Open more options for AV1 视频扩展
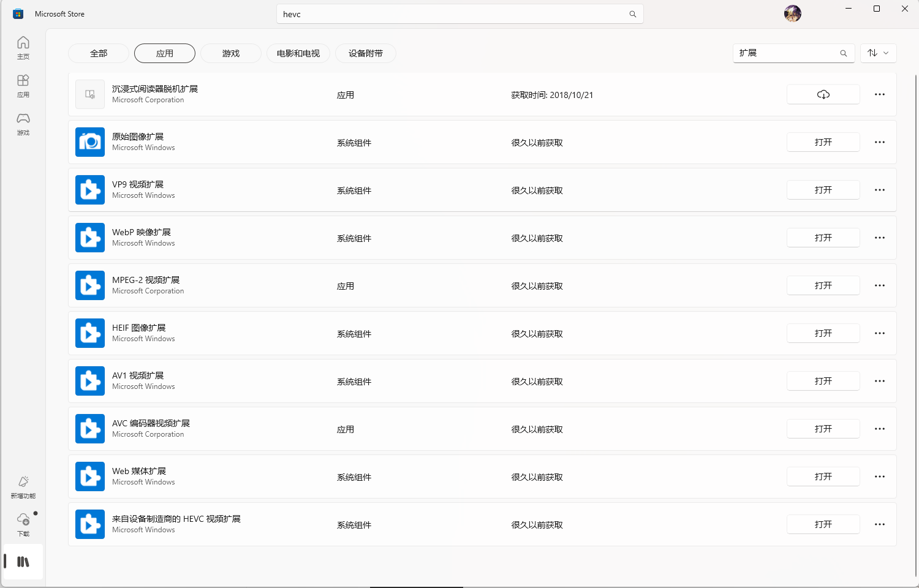Screen dimensions: 919x588 [880, 381]
